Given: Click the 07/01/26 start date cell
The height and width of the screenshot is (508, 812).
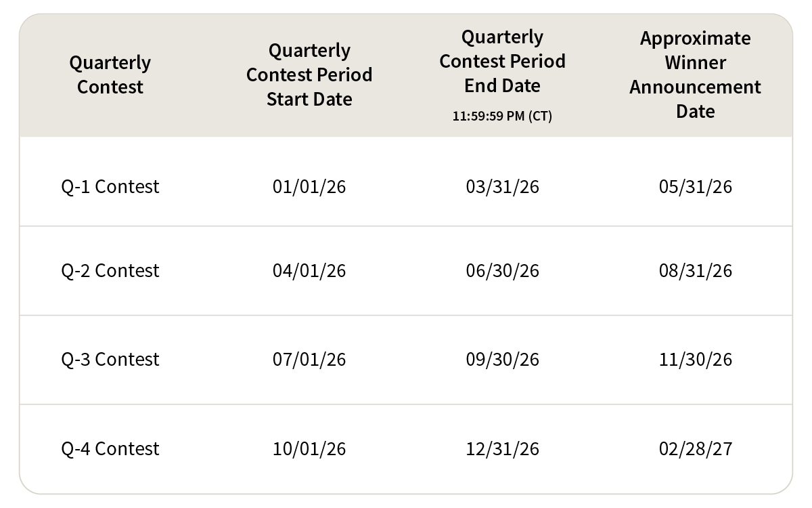Looking at the screenshot, I should coord(309,359).
